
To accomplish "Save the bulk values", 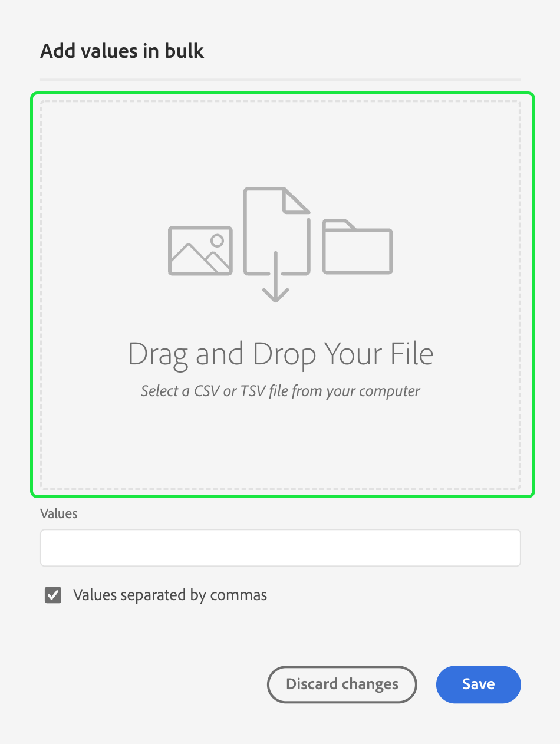I will pyautogui.click(x=478, y=684).
